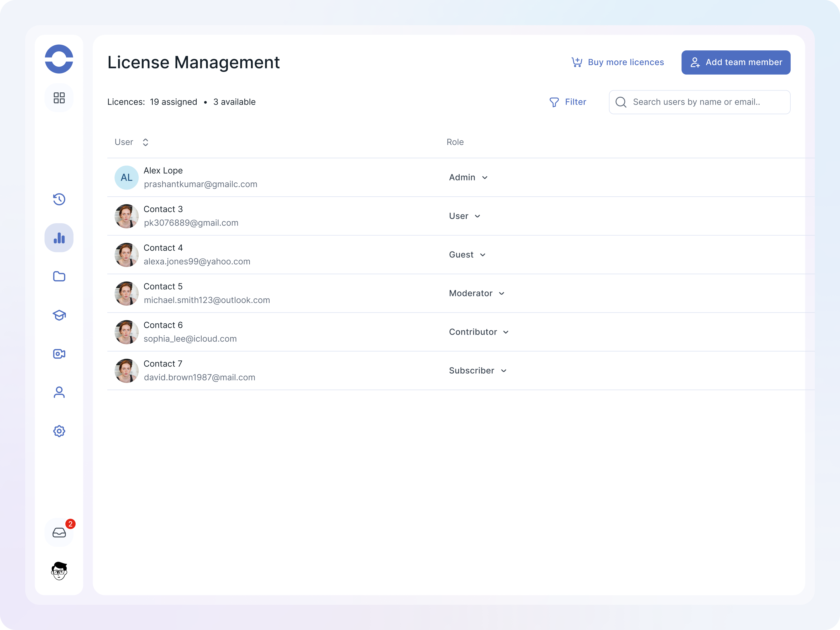Expand Admin role dropdown for Alex Lope
This screenshot has width=840, height=630.
pyautogui.click(x=468, y=177)
